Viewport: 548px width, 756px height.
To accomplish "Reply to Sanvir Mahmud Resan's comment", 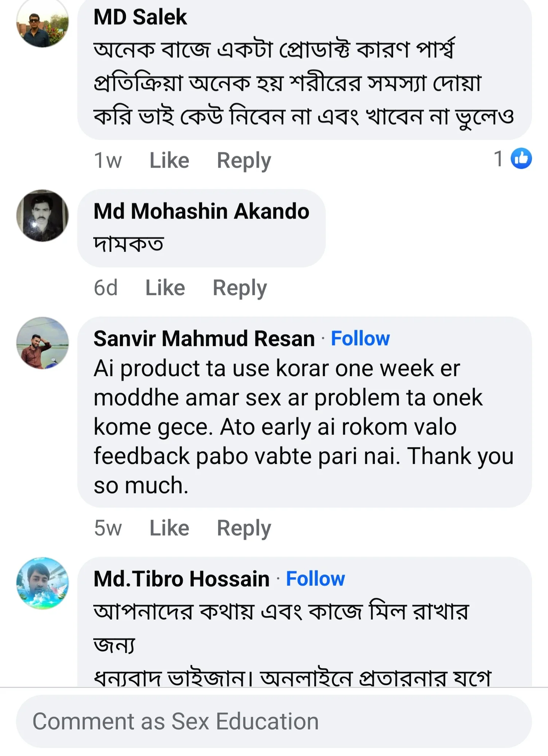I will click(x=244, y=527).
